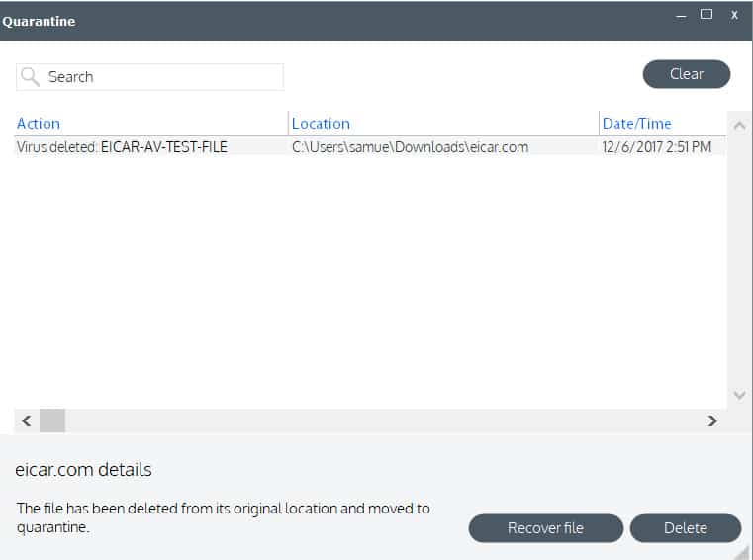Click the horizontal scrollbar thumb
753x560 pixels.
[x=51, y=420]
